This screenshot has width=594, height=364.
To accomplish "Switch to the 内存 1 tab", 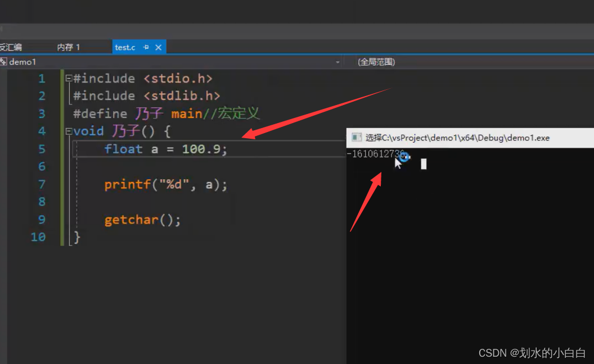I will (68, 47).
